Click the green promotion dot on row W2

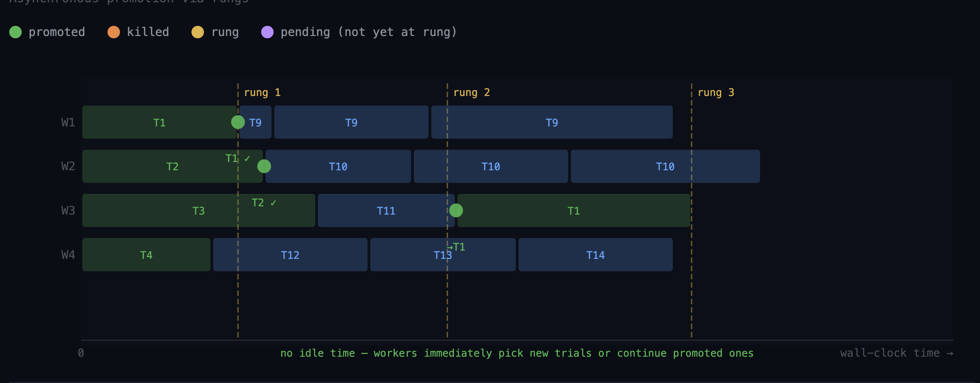pyautogui.click(x=264, y=166)
